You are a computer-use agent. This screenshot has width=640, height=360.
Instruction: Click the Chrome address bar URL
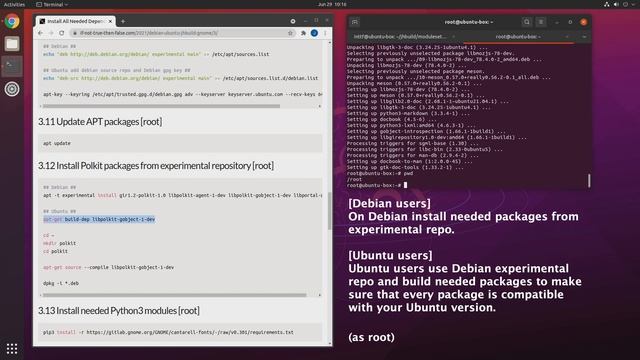[x=149, y=33]
